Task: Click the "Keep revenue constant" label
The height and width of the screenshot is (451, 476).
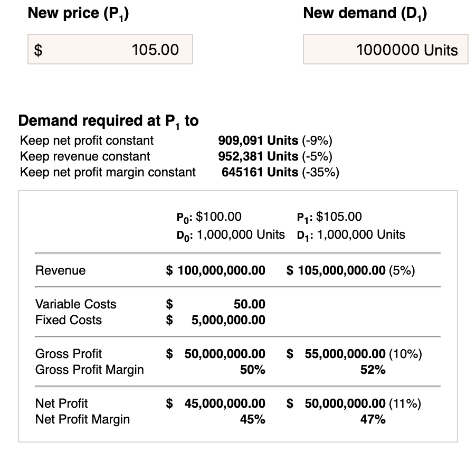Action: (85, 156)
